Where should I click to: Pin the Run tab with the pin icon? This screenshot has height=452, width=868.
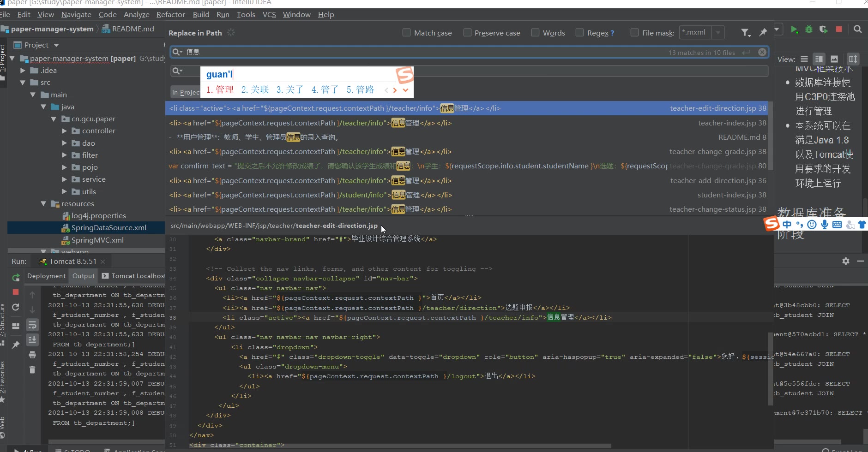16,345
